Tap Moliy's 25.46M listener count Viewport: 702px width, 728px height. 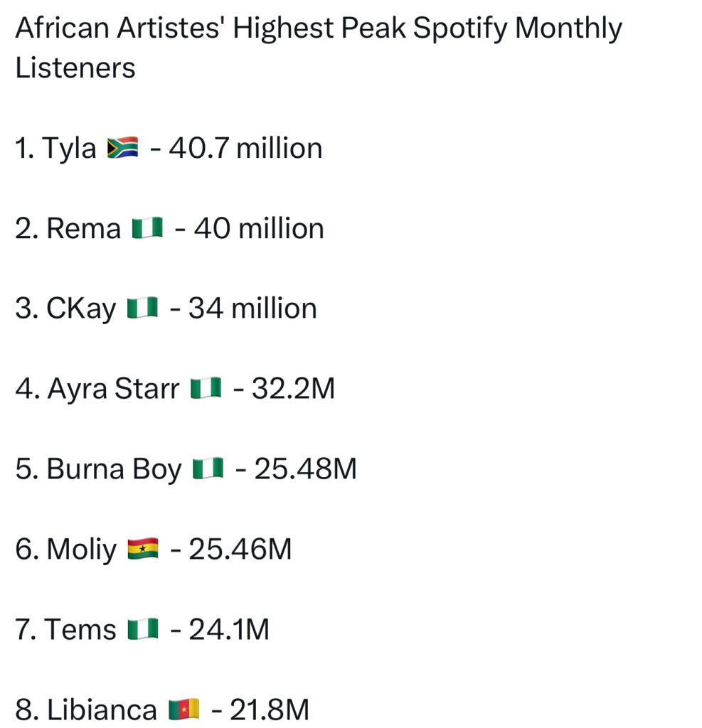tap(240, 550)
